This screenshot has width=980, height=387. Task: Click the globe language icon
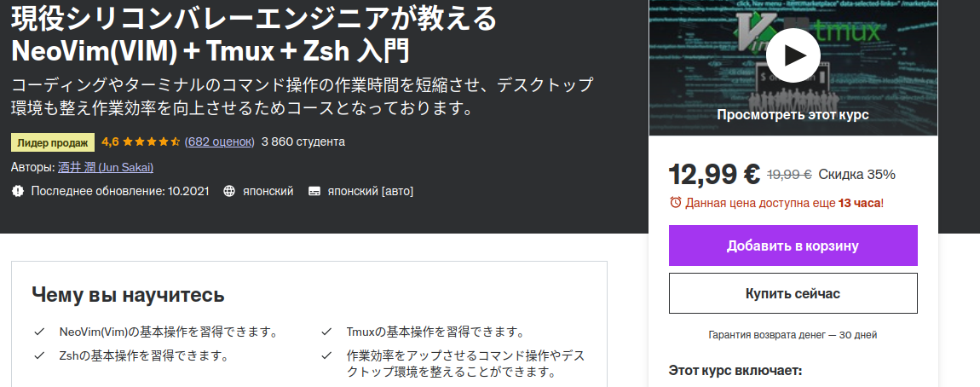tap(229, 191)
